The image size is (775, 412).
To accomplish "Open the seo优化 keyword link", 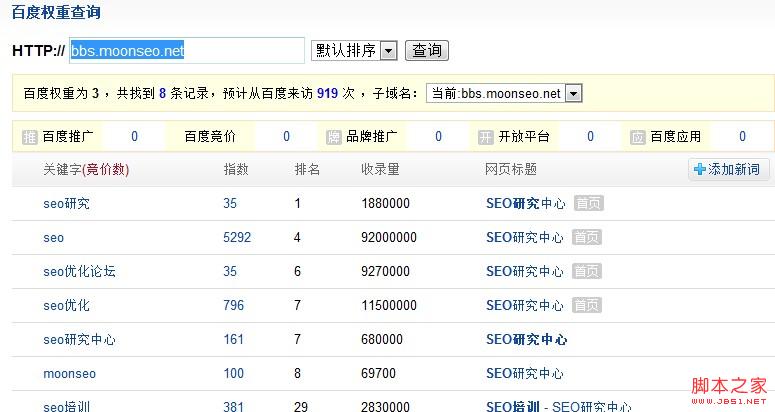I will (67, 305).
